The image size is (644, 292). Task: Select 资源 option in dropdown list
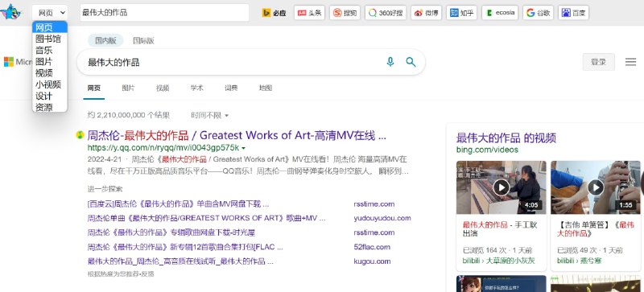tap(50, 107)
